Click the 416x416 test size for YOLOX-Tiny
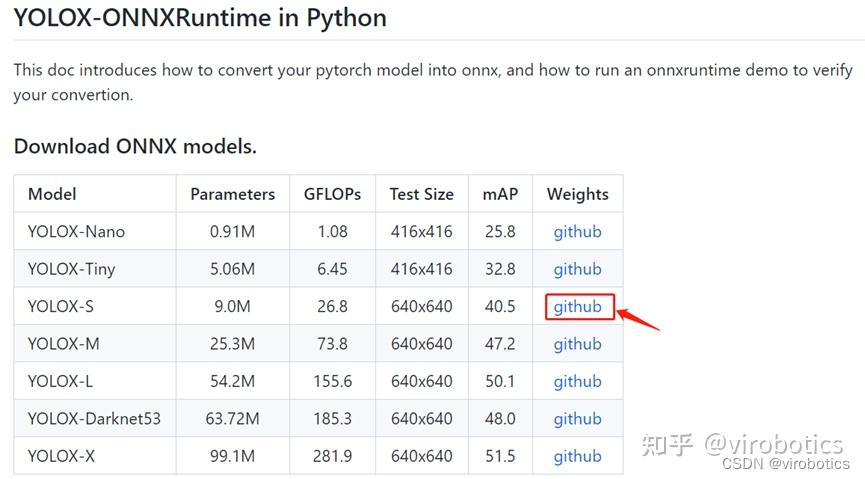Image resolution: width=865 pixels, height=479 pixels. click(421, 269)
